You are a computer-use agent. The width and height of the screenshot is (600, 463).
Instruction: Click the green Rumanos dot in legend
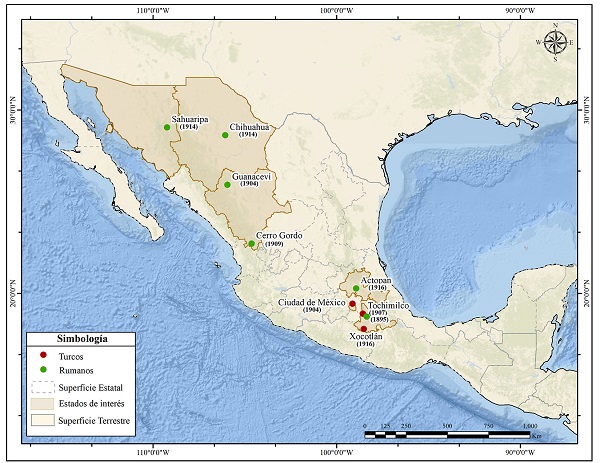[41, 370]
